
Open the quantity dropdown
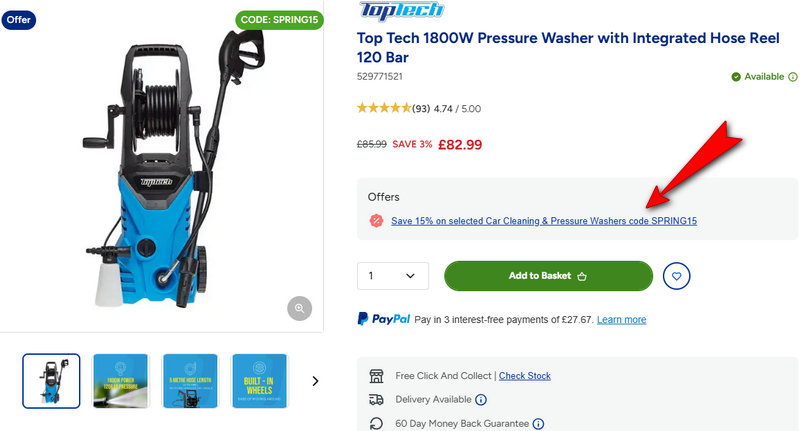click(393, 276)
